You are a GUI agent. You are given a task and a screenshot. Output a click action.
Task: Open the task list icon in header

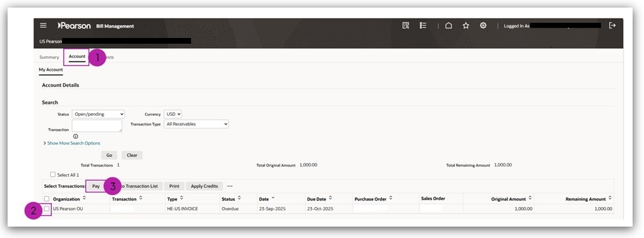(423, 25)
